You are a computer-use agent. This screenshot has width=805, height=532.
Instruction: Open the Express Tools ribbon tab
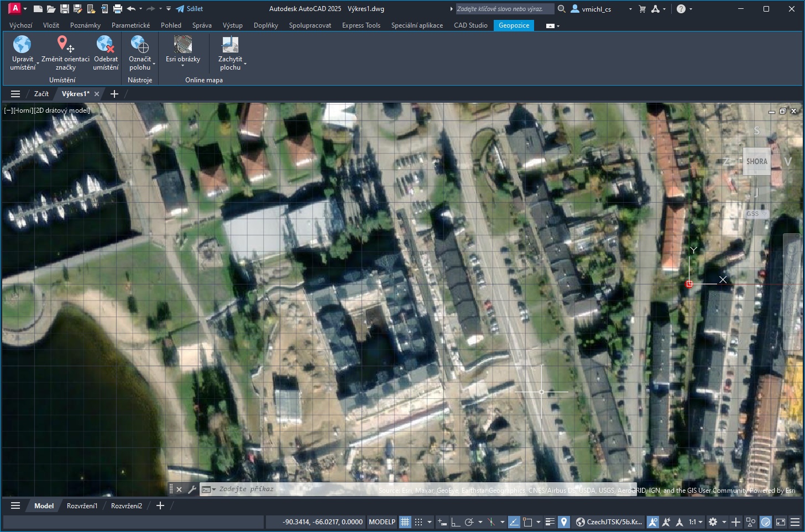[x=361, y=25]
